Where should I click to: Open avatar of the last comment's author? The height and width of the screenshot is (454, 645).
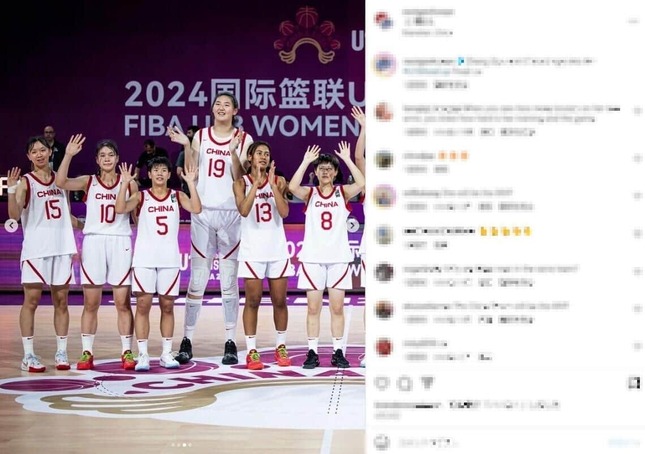point(384,347)
